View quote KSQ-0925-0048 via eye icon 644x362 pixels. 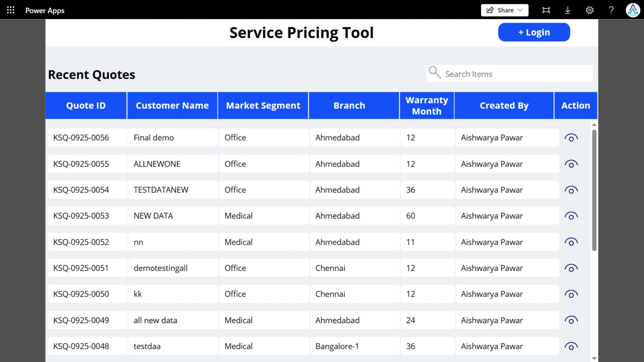pyautogui.click(x=571, y=346)
